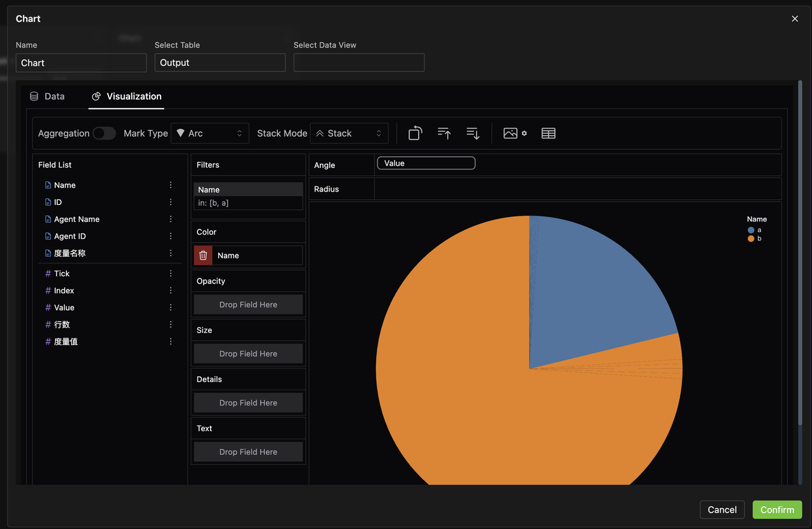Open the options menu for Value field

[171, 308]
